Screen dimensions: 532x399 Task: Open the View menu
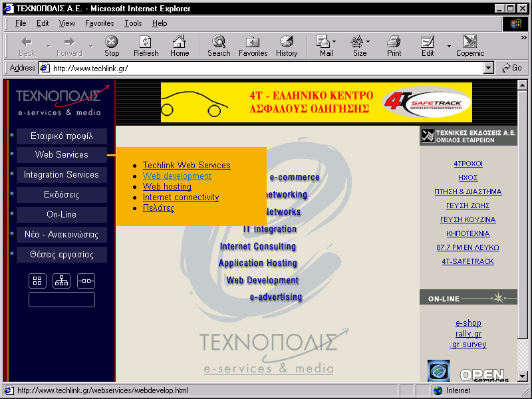(x=66, y=23)
